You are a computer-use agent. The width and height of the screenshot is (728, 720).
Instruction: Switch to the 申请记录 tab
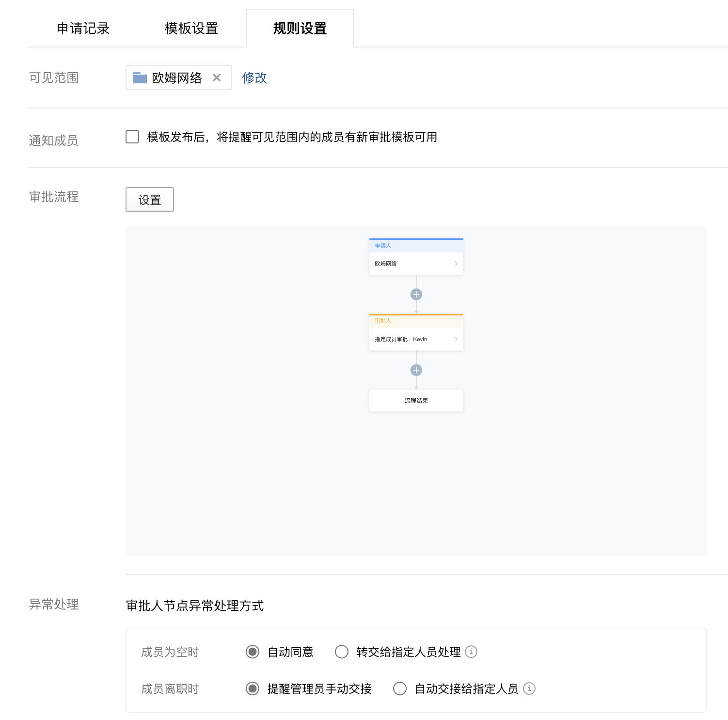pyautogui.click(x=83, y=29)
